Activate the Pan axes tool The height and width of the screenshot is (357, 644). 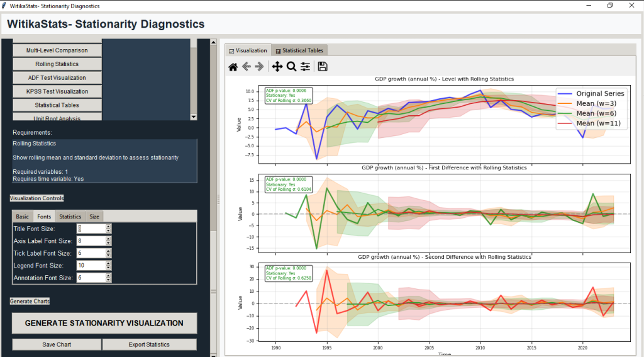[277, 67]
